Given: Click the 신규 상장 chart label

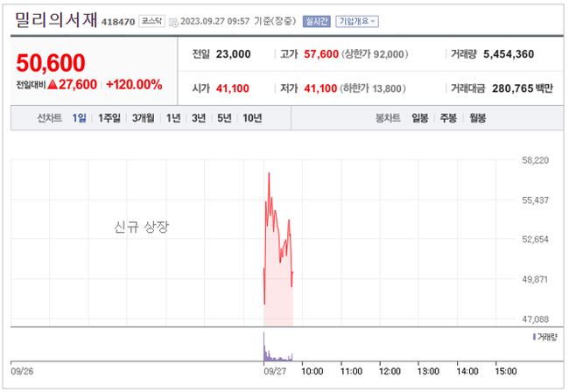Looking at the screenshot, I should 141,227.
